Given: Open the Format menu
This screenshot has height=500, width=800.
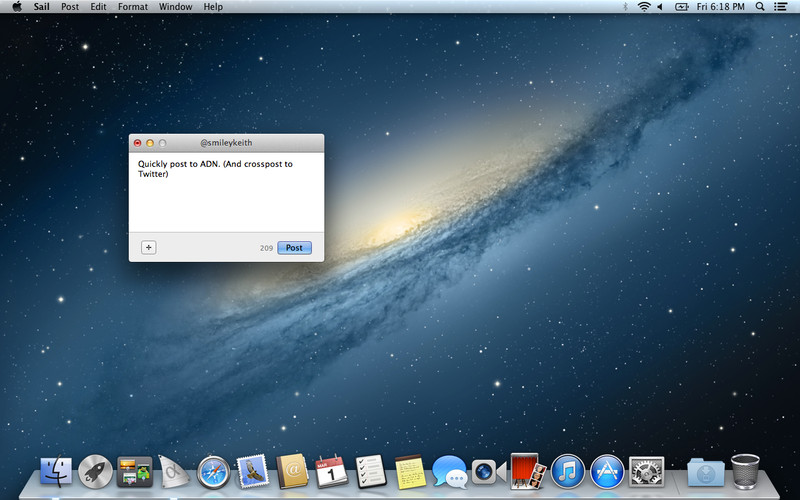Looking at the screenshot, I should pyautogui.click(x=133, y=7).
